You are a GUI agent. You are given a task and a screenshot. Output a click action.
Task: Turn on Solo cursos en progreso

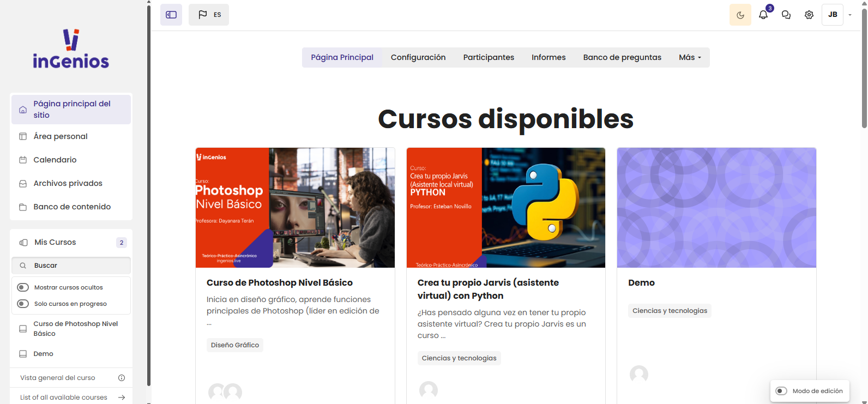23,304
